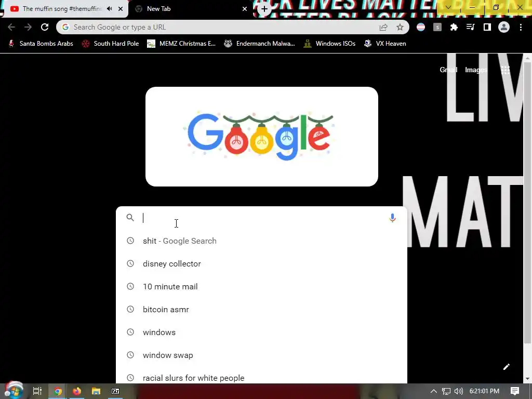The width and height of the screenshot is (532, 399).
Task: Open Gmail link
Action: click(x=448, y=70)
